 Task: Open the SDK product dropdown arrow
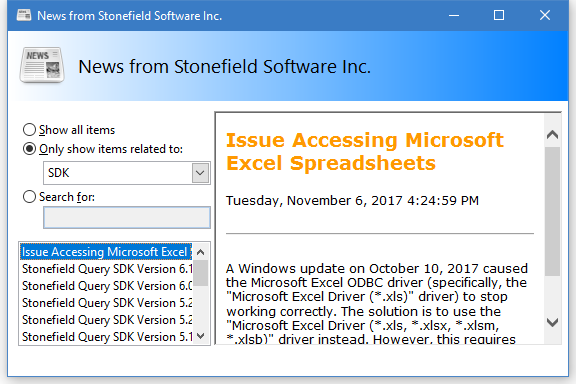coord(200,173)
